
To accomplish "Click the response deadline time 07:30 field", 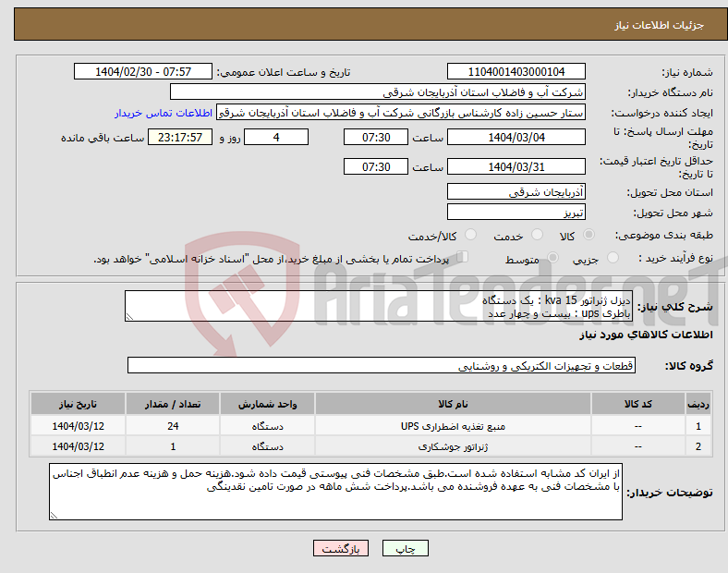I will [x=376, y=137].
